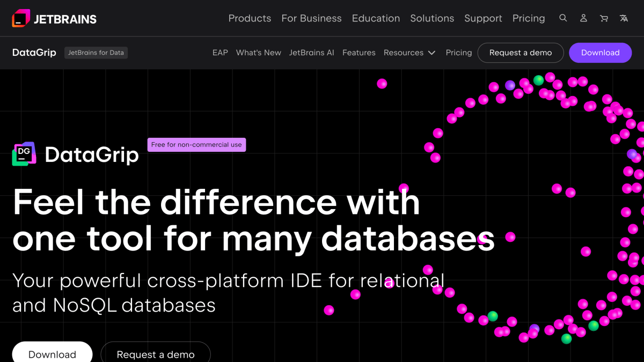This screenshot has height=362, width=644.
Task: Click the text 'and NoSQL databases'
Action: coord(114,305)
